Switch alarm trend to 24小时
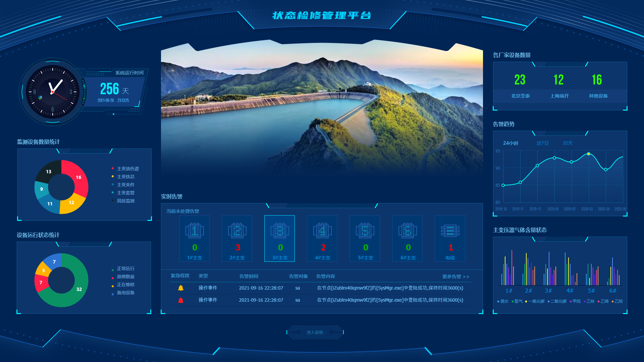The image size is (644, 362). (511, 143)
